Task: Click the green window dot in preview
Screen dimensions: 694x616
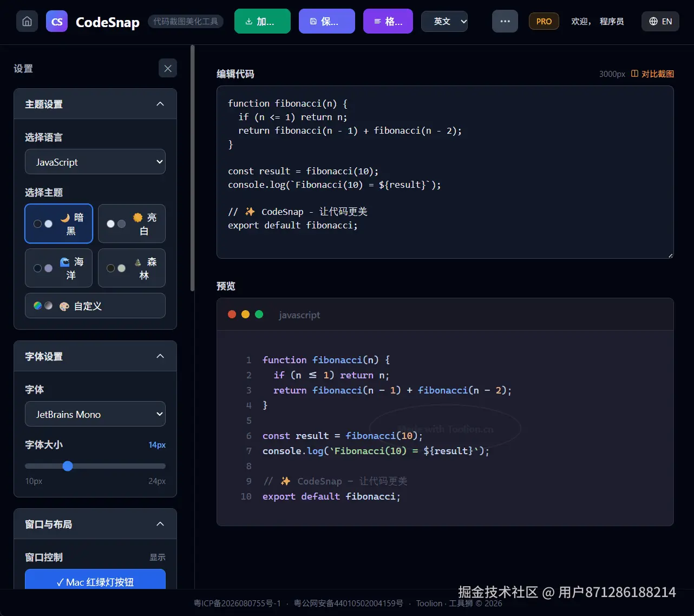Action: tap(259, 314)
